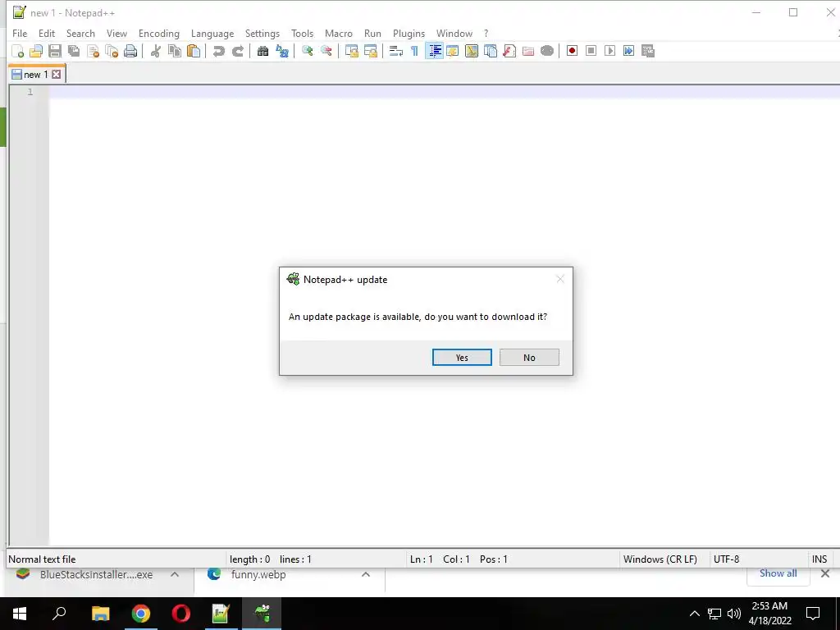
Task: Open the Tools menu
Action: click(302, 33)
